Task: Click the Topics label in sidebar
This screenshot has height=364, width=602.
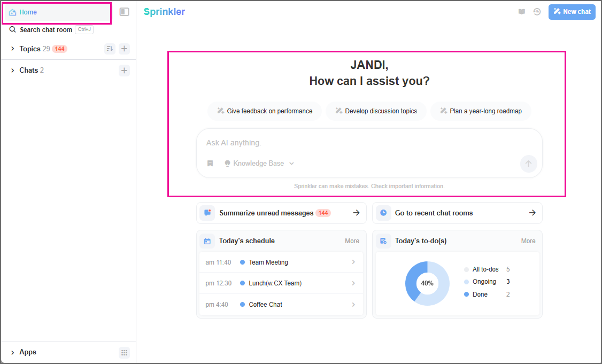Action: point(30,49)
